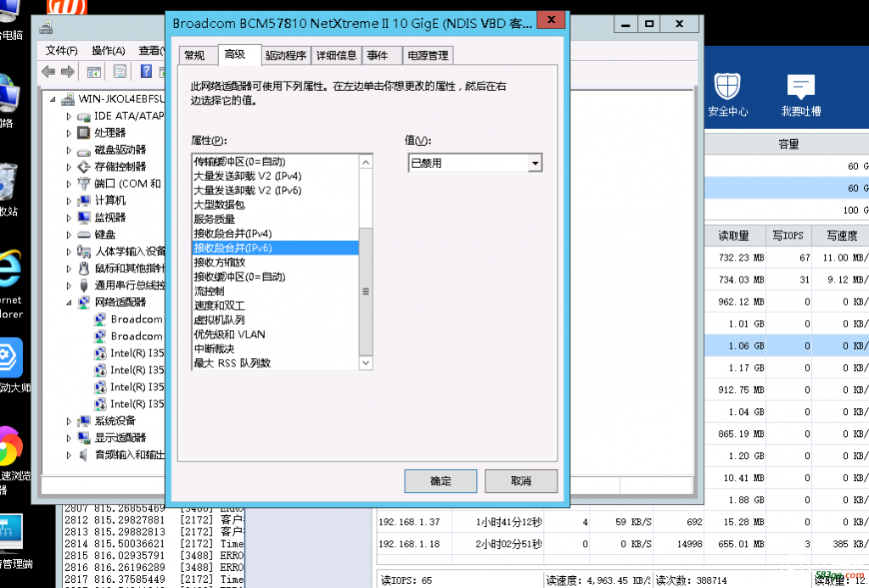Image resolution: width=869 pixels, height=588 pixels.
Task: Click the 取消 button
Action: [x=521, y=481]
